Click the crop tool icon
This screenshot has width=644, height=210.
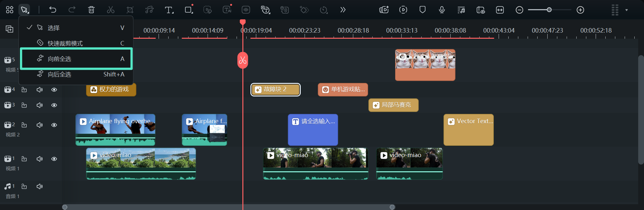[130, 10]
